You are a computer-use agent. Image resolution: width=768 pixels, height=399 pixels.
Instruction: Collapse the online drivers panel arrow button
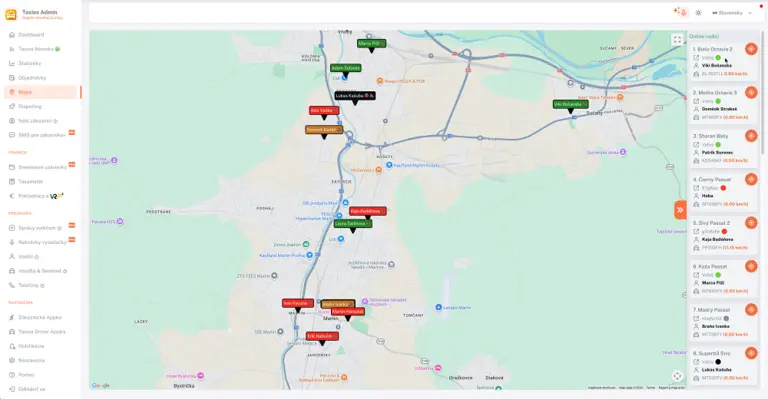(680, 210)
